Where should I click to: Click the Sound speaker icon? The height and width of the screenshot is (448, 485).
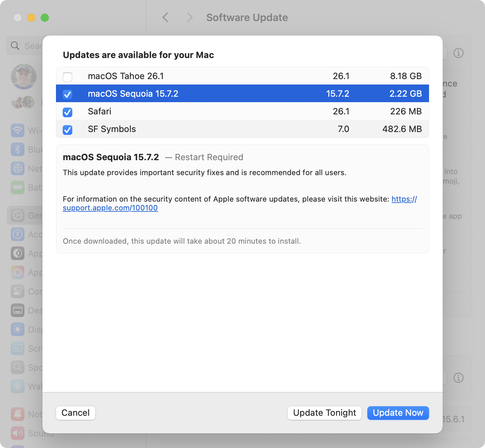click(x=18, y=433)
